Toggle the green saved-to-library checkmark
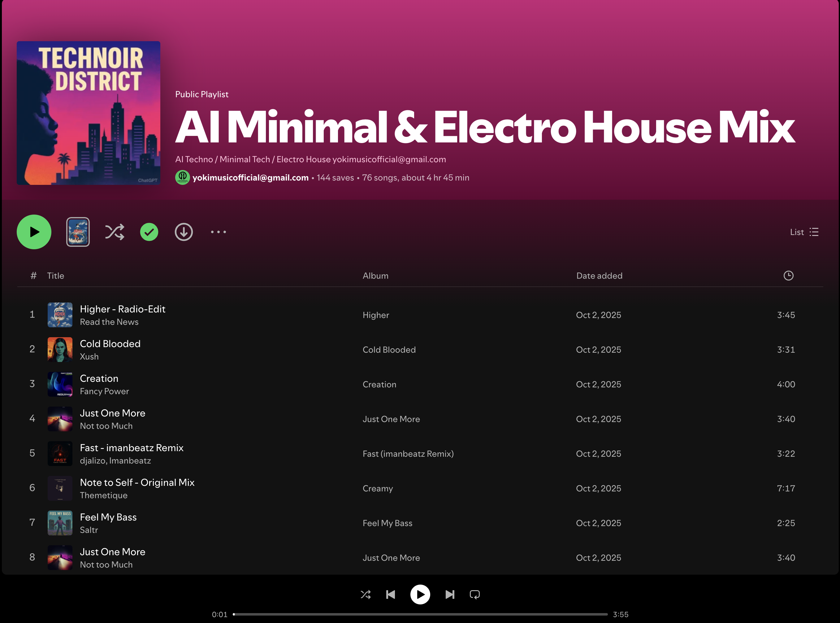 [149, 232]
